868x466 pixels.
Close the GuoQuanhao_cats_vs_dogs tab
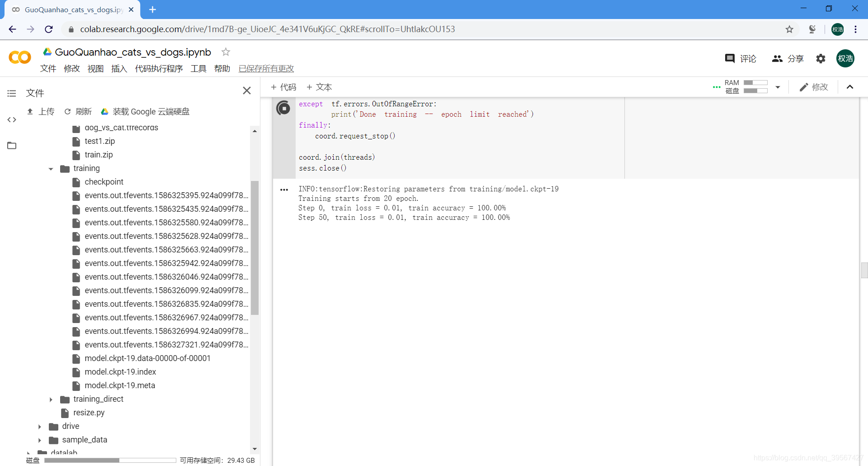[131, 10]
